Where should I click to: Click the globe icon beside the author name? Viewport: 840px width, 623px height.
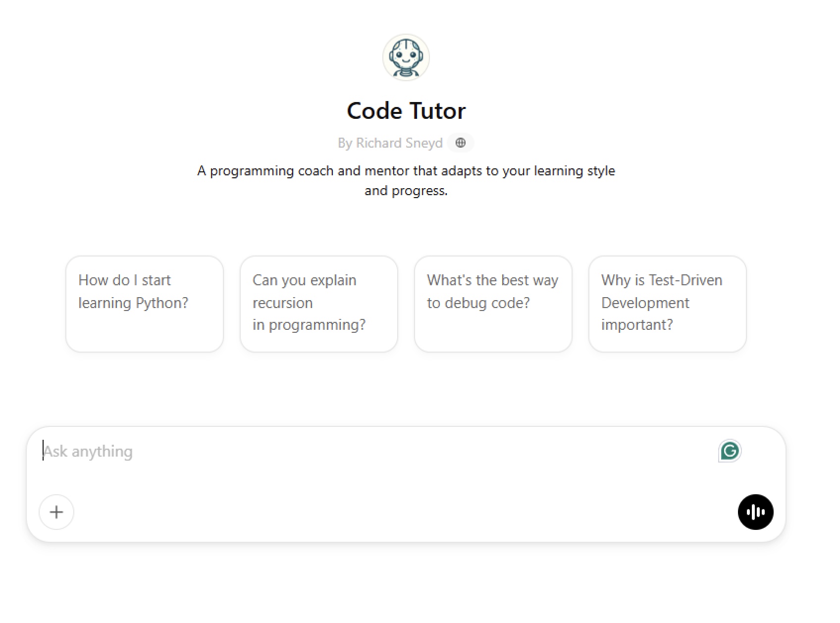pos(461,143)
